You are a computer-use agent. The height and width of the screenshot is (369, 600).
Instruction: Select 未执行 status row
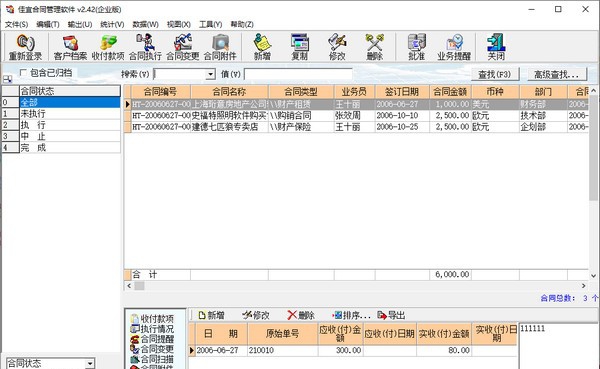click(x=70, y=114)
